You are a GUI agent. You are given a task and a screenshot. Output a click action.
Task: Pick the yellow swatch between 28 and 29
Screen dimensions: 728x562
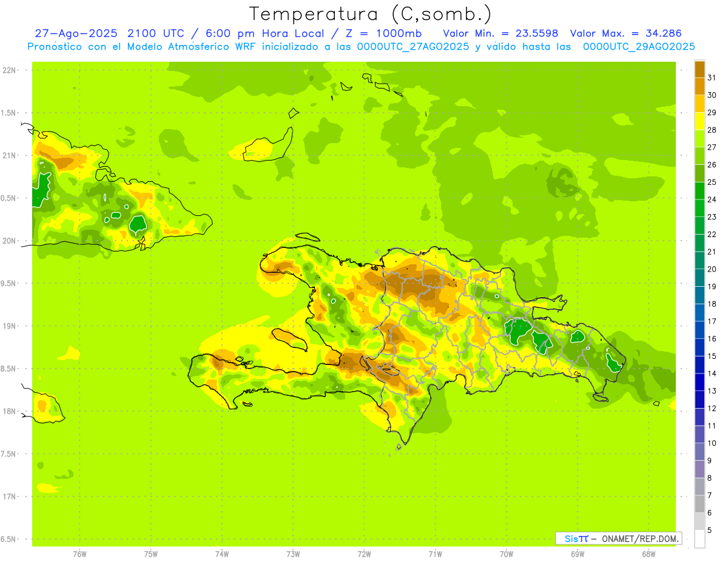699,121
